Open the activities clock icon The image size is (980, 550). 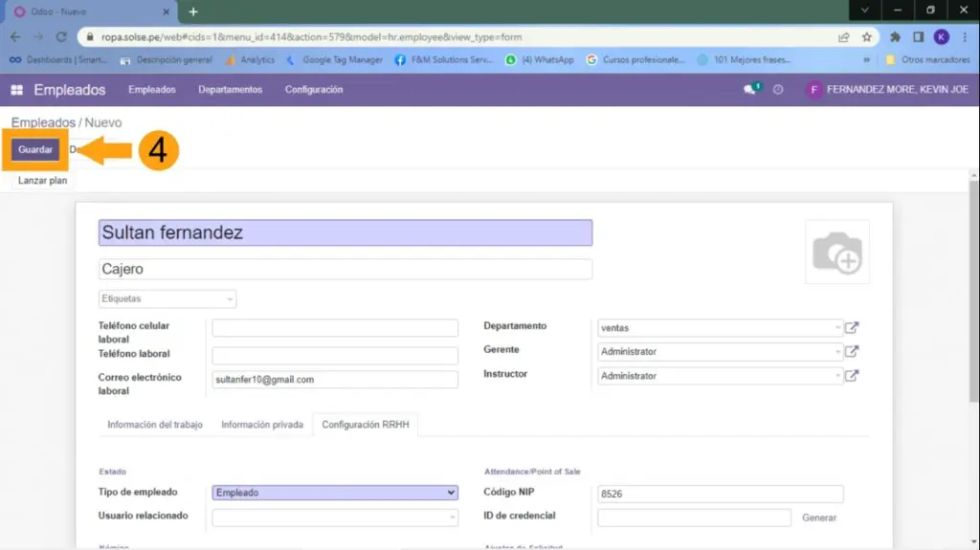click(x=778, y=90)
